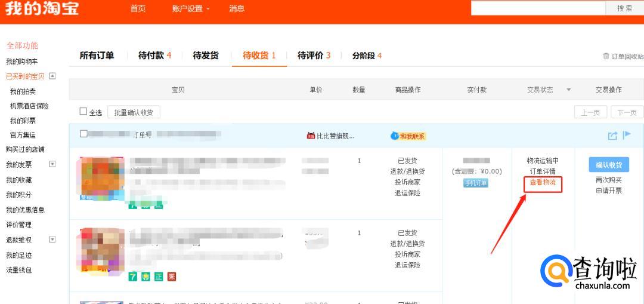This screenshot has width=644, height=304.
Task: Open 购买过的店铺 in the sidebar
Action: [25, 149]
